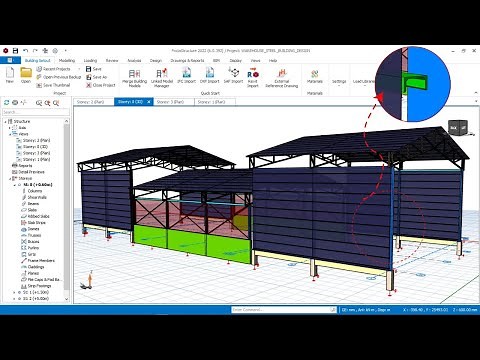Click the Revit Import icon
This screenshot has height=360, width=480.
coord(253,73)
